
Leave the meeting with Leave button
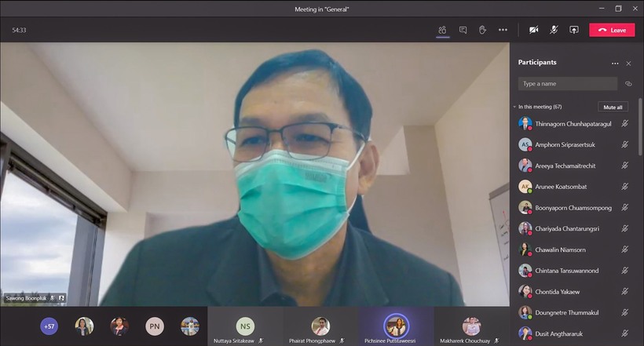pyautogui.click(x=612, y=30)
